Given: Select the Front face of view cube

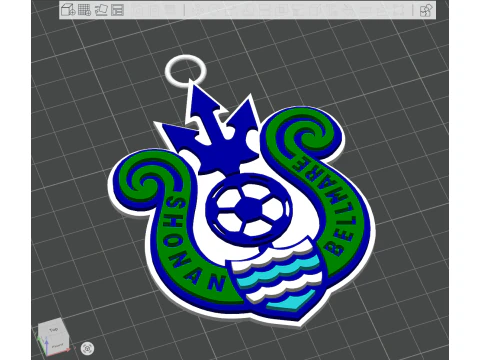Looking at the screenshot, I should pyautogui.click(x=57, y=346).
